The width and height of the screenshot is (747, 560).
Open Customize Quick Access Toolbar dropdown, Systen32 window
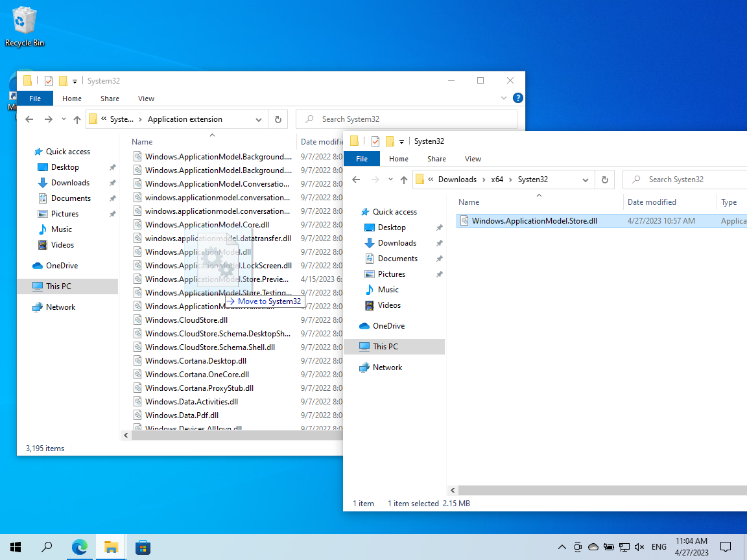pos(401,142)
